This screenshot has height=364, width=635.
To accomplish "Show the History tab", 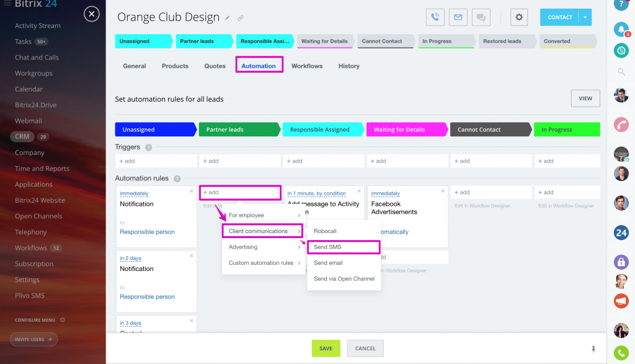I will pos(349,66).
